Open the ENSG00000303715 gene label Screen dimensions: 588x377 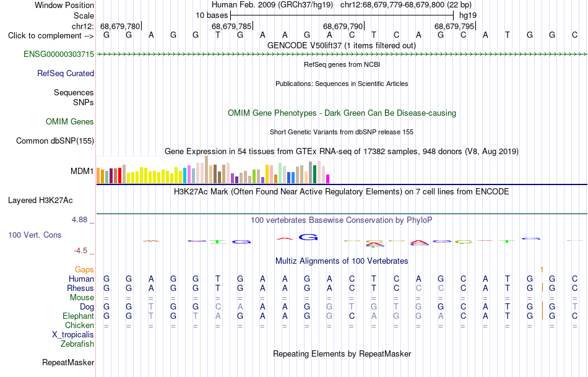tap(59, 54)
